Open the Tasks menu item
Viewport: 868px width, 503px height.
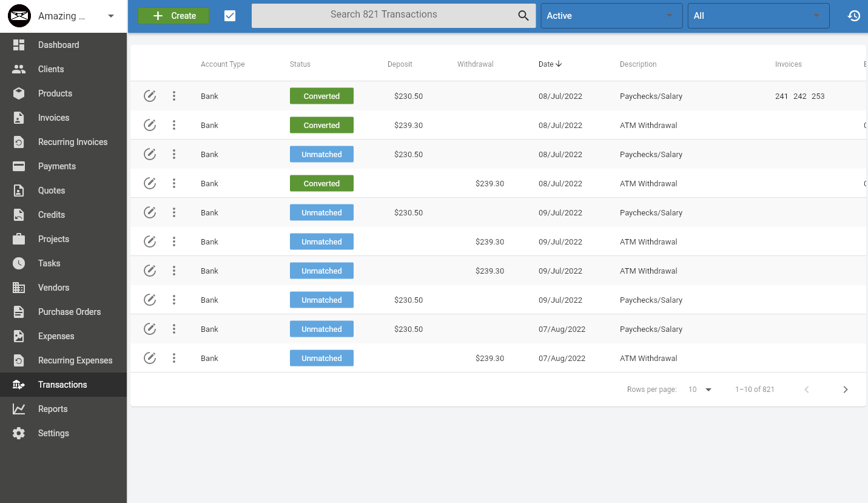pos(64,263)
